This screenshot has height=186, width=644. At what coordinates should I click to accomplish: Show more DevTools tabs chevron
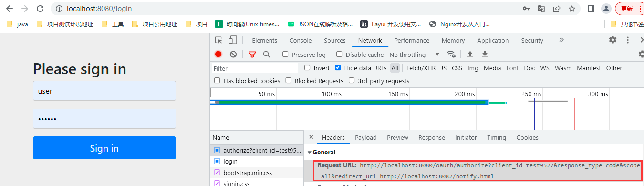click(561, 40)
